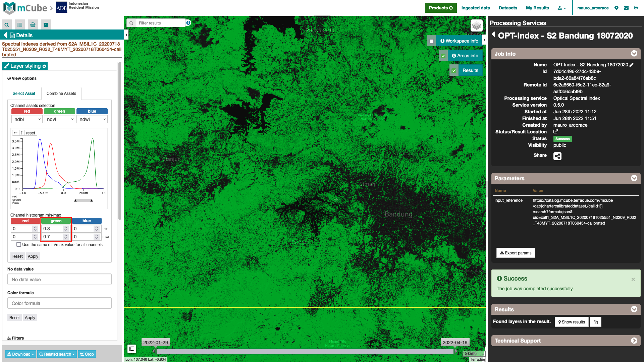The height and width of the screenshot is (362, 644).
Task: Open the map layers stack icon
Action: (x=477, y=25)
